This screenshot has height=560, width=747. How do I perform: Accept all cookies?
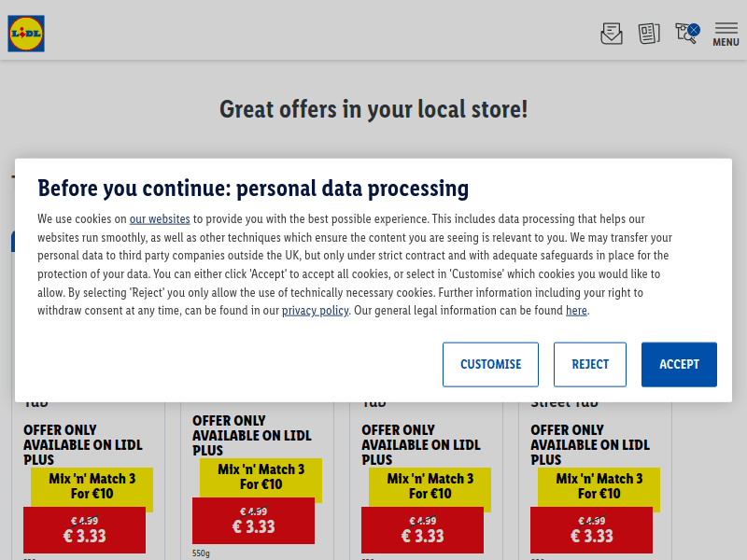tap(679, 364)
